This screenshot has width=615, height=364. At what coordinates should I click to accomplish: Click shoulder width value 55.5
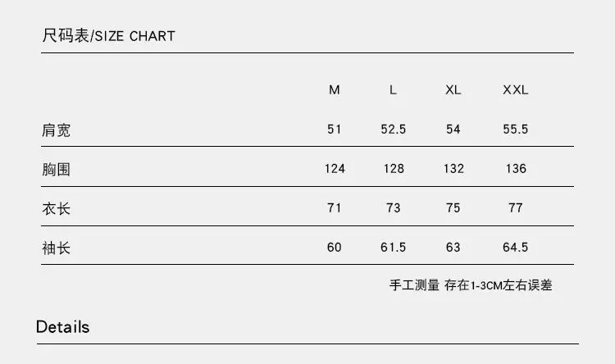point(516,129)
